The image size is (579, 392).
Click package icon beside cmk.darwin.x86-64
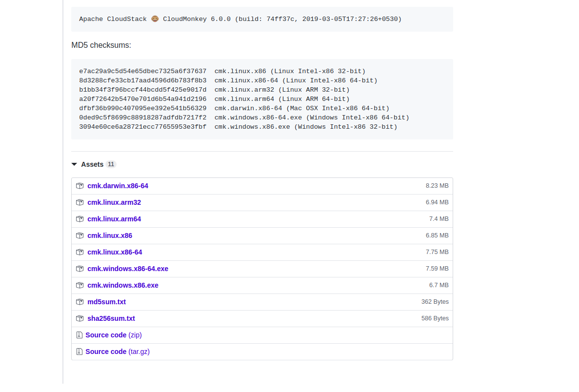point(80,186)
